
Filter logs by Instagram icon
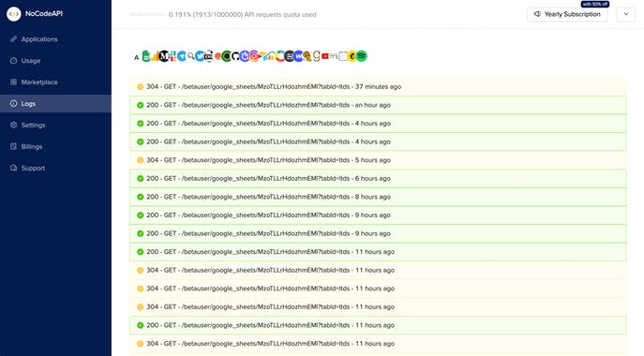[x=254, y=56]
